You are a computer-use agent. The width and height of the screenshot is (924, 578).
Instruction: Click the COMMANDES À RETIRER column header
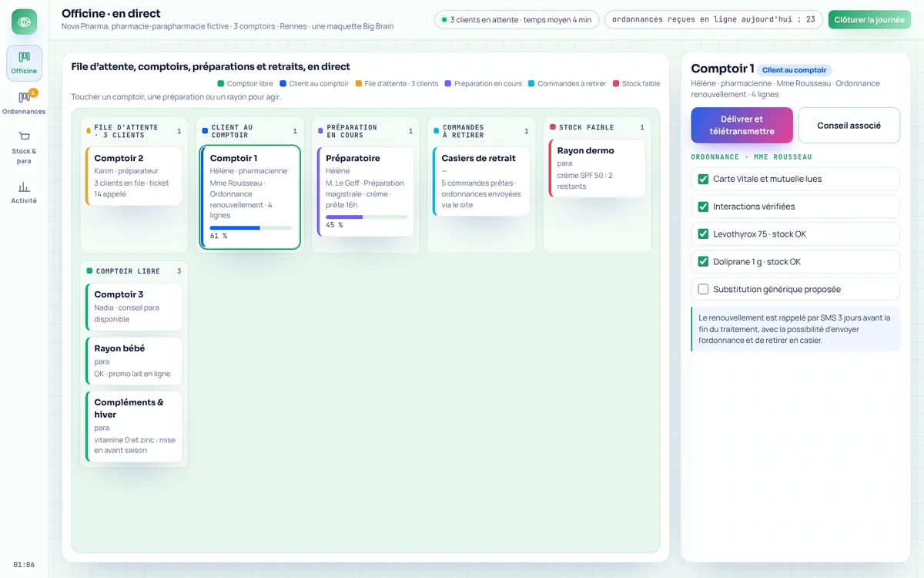coord(481,131)
